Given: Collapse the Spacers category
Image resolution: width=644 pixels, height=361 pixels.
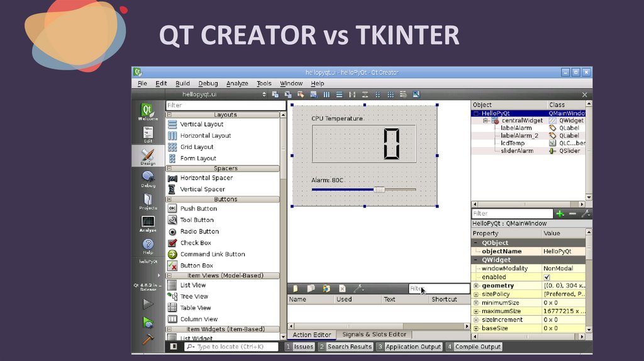Looking at the screenshot, I should coord(169,169).
